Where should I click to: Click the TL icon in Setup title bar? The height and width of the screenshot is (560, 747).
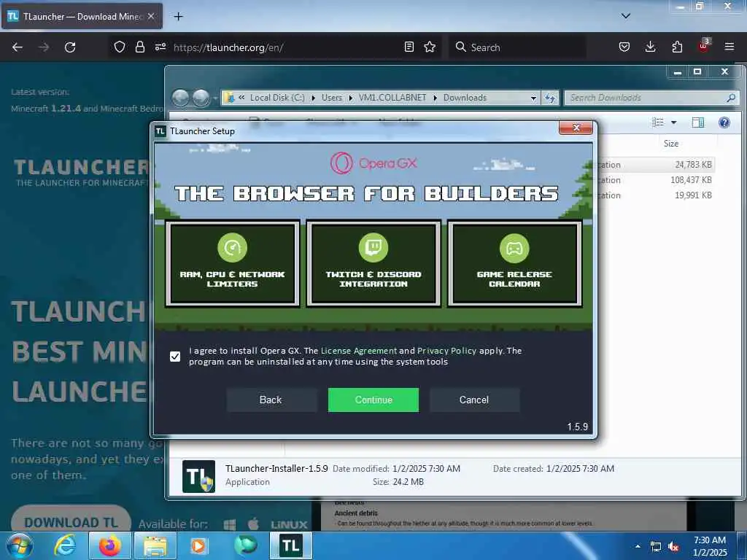(x=160, y=131)
